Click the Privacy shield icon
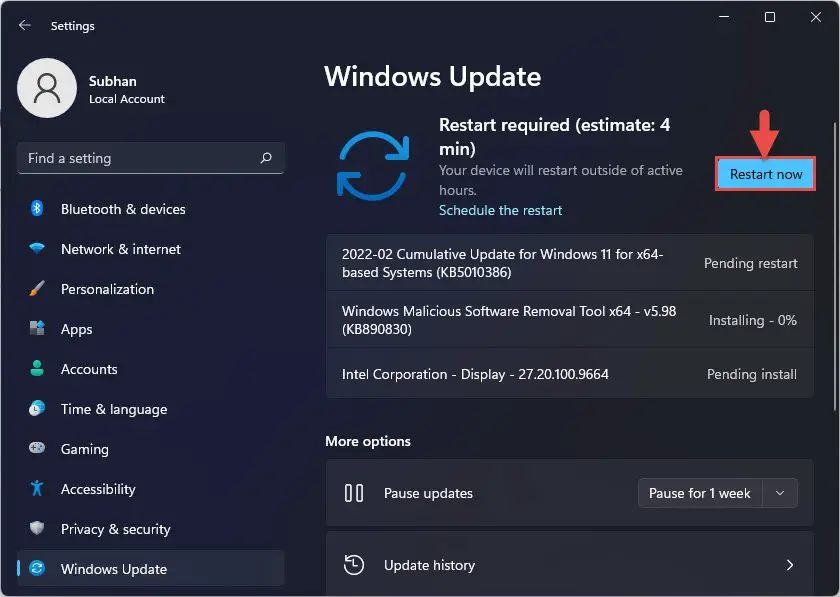Viewport: 840px width, 597px height. 37,528
